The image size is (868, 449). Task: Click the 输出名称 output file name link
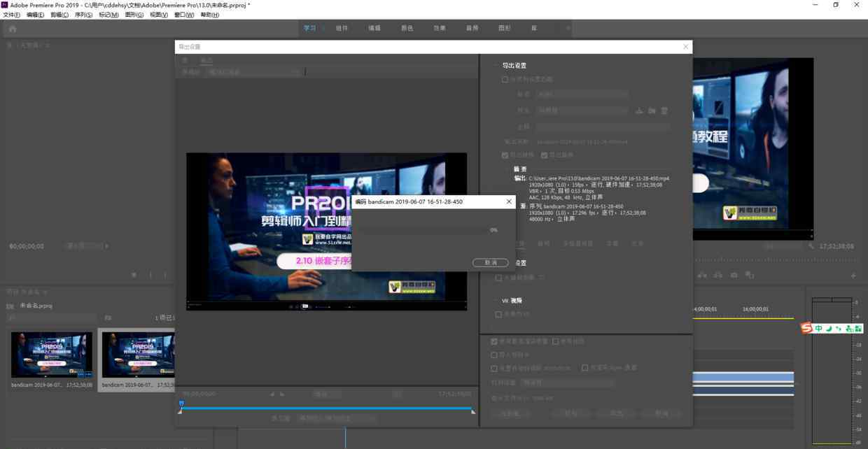[x=582, y=142]
